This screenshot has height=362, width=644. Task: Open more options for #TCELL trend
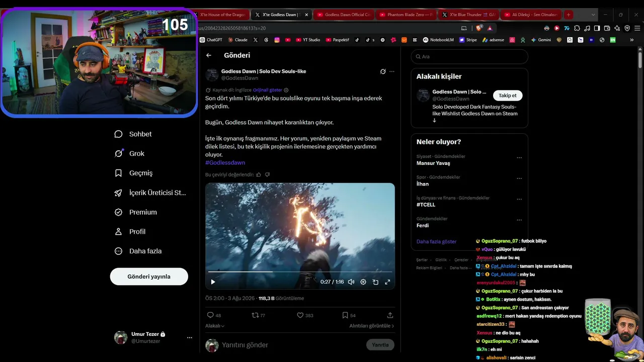click(x=519, y=200)
